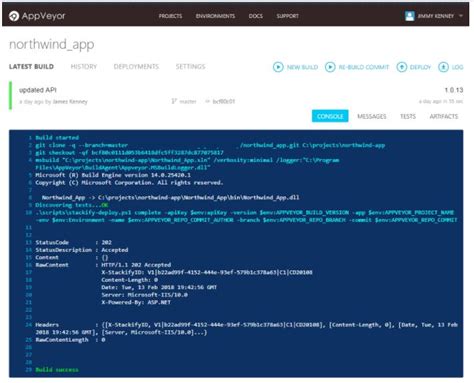This screenshot has height=383, width=474.
Task: Click the 'Discovering tests...OK' console line
Action: click(72, 205)
